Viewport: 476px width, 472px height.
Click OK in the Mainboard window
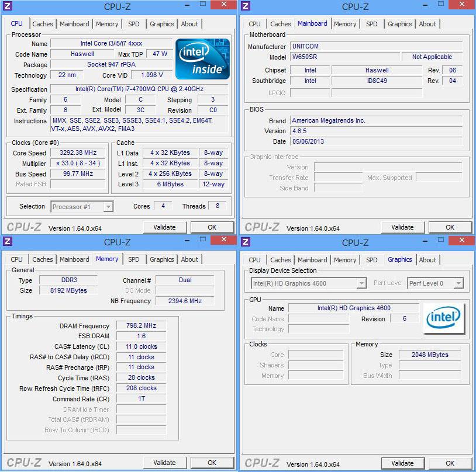450,227
